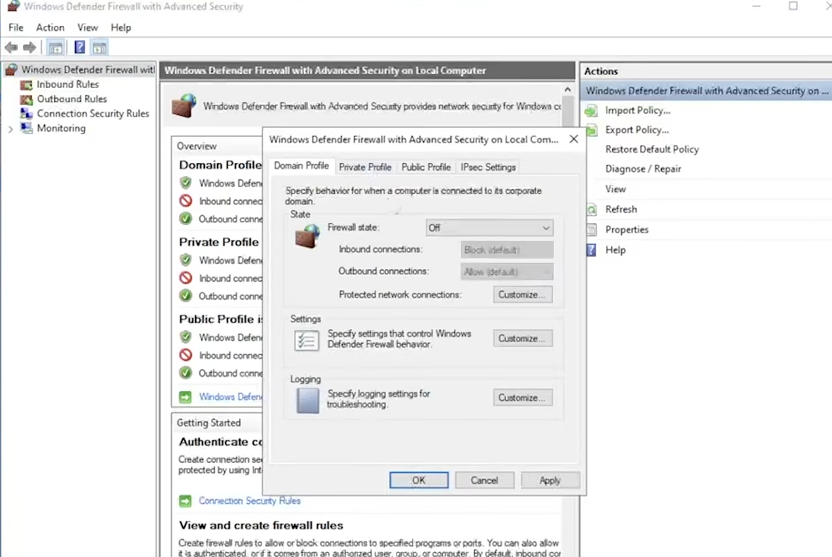This screenshot has height=557, width=832.
Task: Click the Monitoring tree icon
Action: tap(26, 128)
